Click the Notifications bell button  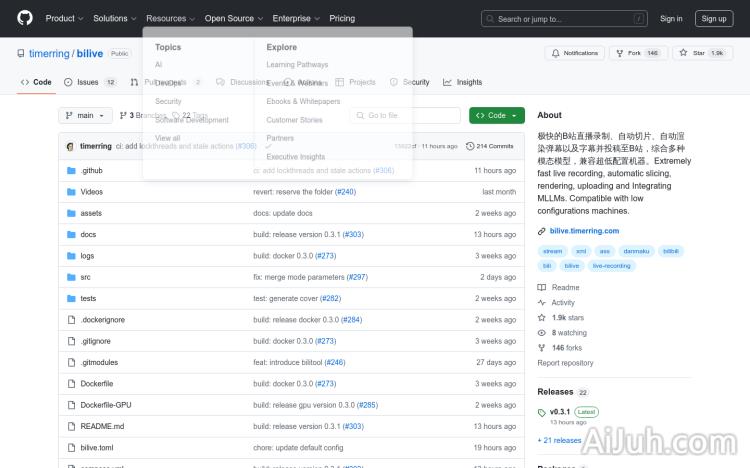point(573,53)
